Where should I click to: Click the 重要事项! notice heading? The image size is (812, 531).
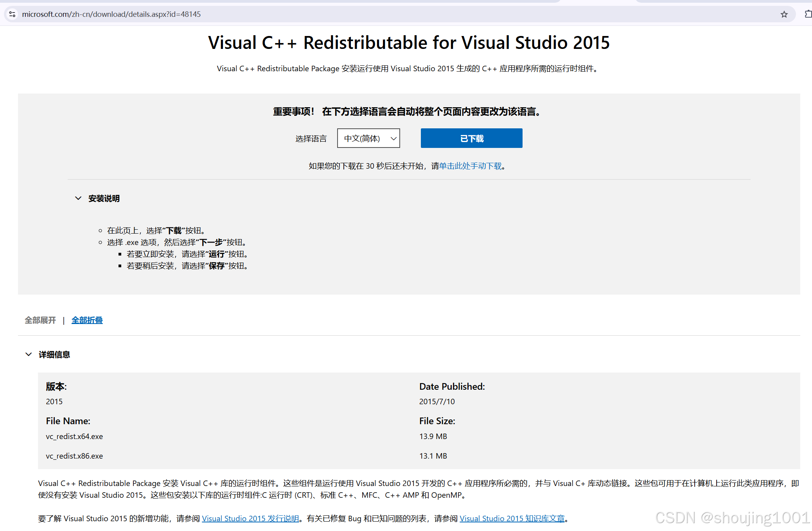407,112
